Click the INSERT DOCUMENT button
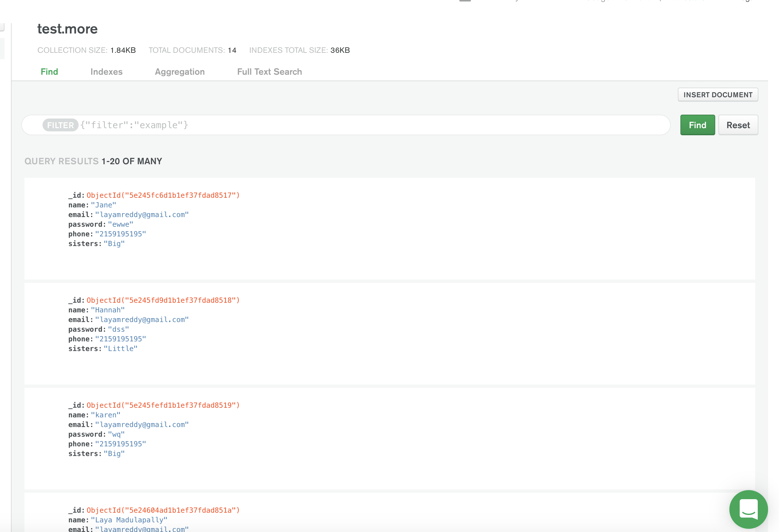Image resolution: width=779 pixels, height=532 pixels. pyautogui.click(x=718, y=95)
